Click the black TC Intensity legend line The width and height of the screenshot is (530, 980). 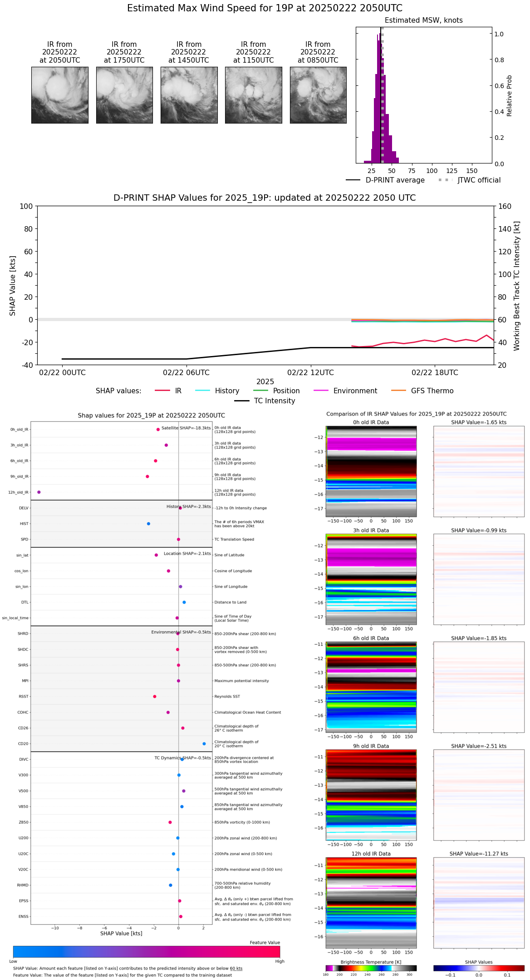click(241, 401)
